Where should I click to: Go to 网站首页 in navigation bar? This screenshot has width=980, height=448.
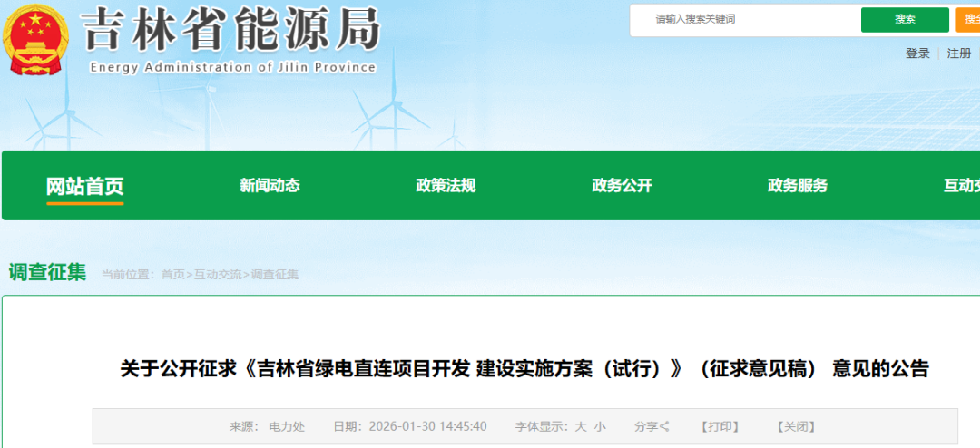pyautogui.click(x=84, y=186)
